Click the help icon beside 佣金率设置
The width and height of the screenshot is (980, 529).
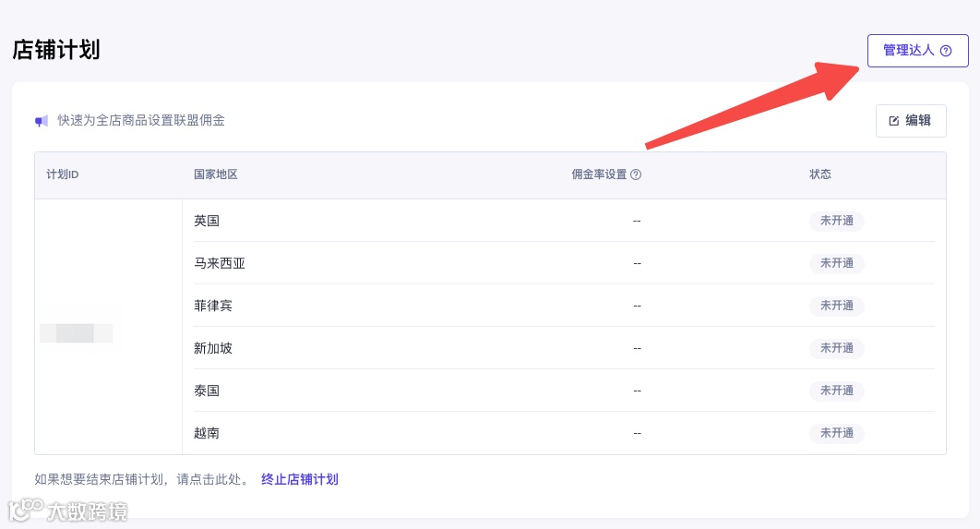click(636, 174)
